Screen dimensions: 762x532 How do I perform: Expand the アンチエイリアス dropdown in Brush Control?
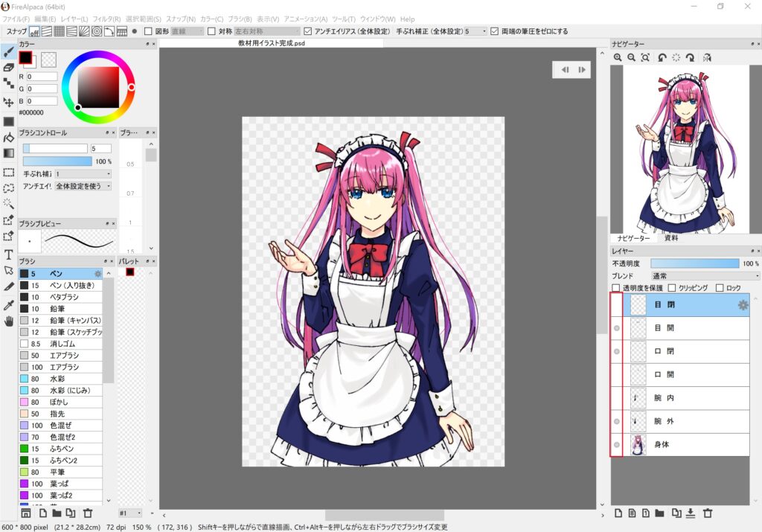point(83,185)
